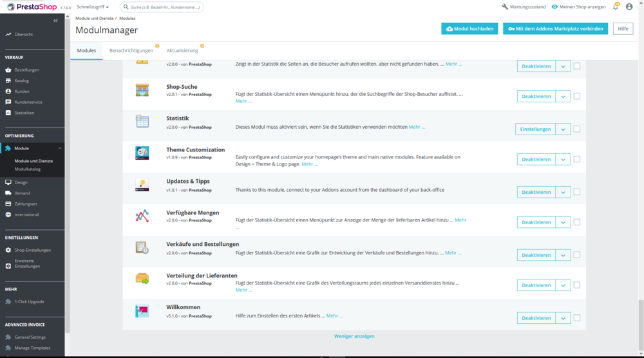Image resolution: width=644 pixels, height=358 pixels.
Task: Click the Zahlungsart card icon
Action: coord(8,203)
